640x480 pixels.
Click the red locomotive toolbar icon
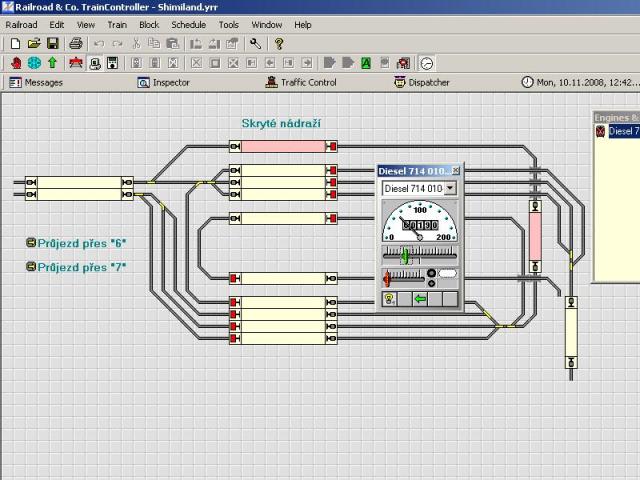[x=76, y=63]
